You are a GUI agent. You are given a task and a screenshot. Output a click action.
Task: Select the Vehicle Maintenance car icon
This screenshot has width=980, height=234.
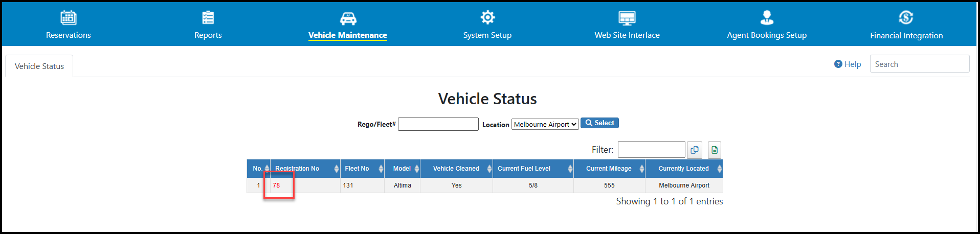tap(348, 18)
